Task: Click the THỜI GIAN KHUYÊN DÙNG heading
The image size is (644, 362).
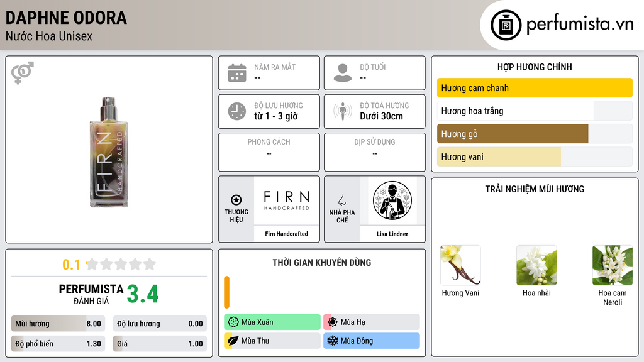Action: pyautogui.click(x=322, y=262)
